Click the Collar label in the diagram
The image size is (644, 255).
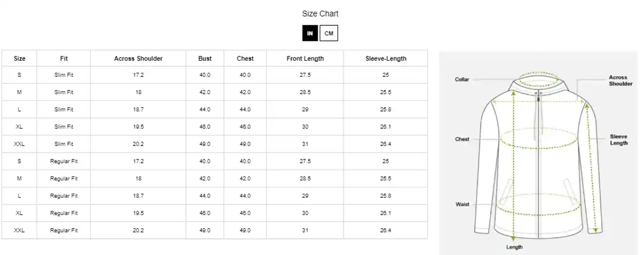(x=462, y=79)
